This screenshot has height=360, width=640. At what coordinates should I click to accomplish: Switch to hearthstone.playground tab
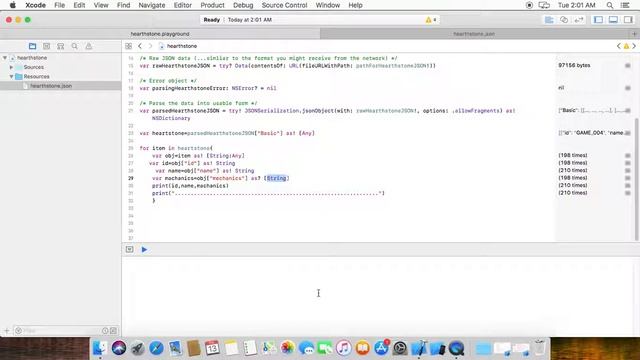coord(160,34)
